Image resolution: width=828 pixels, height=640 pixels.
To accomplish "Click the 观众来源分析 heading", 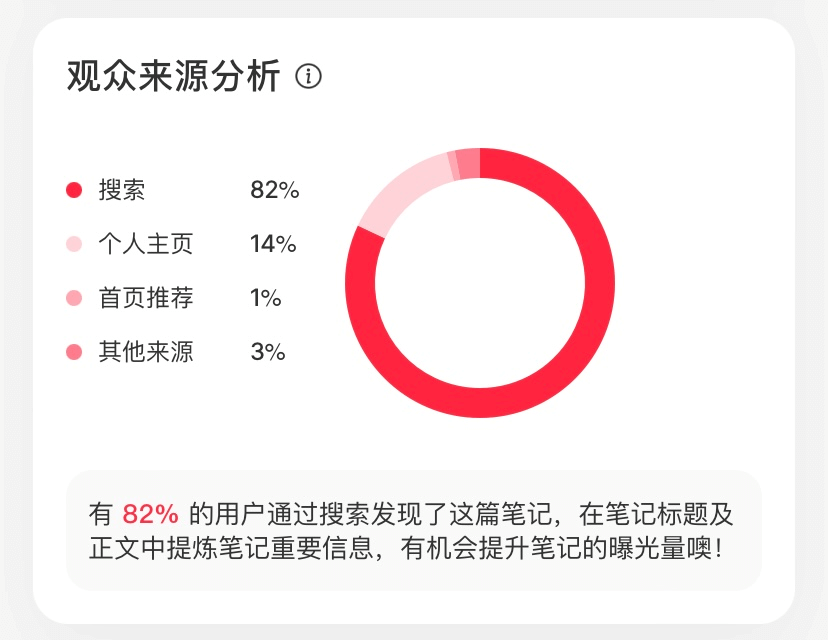I will click(x=173, y=77).
